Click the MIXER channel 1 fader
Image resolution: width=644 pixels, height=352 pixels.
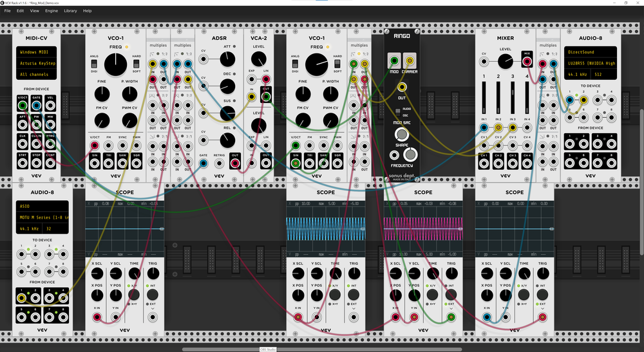click(x=484, y=98)
